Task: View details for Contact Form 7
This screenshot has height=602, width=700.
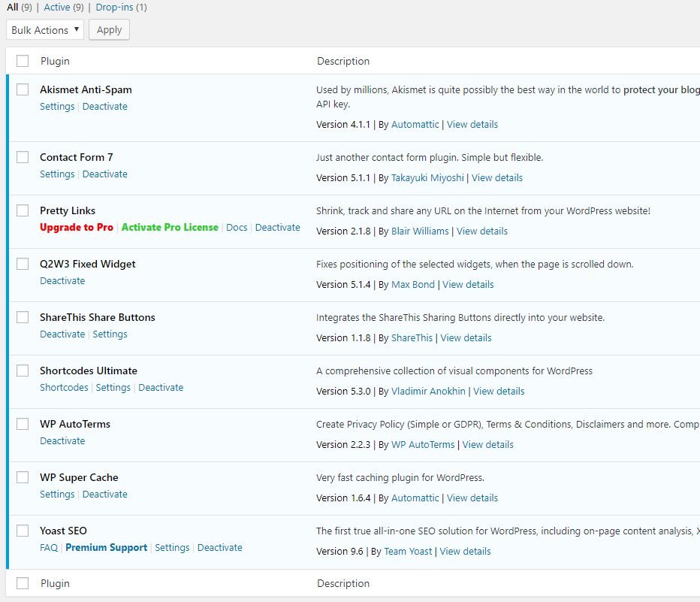Action: pos(497,177)
